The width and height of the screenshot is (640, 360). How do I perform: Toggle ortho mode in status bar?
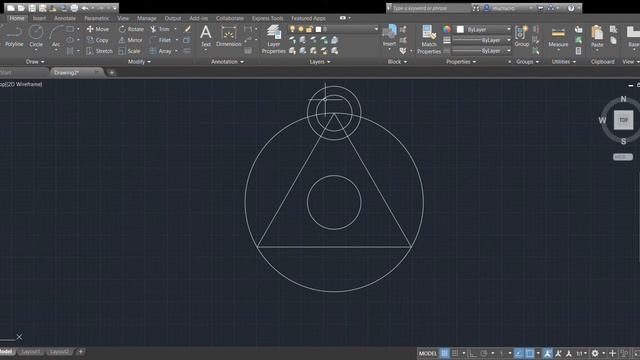coord(473,353)
